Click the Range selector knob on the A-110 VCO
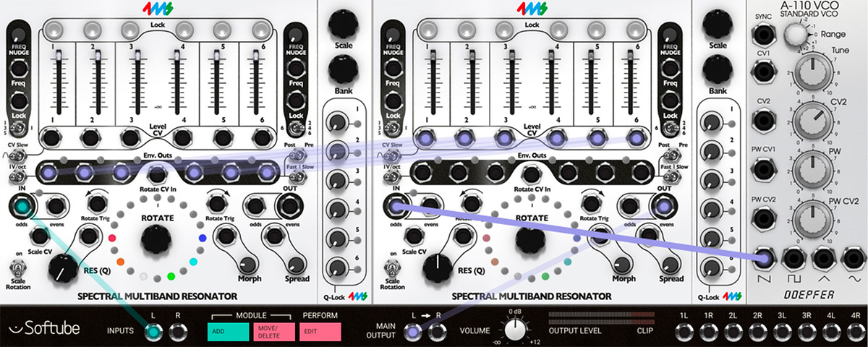The image size is (868, 347). tap(795, 33)
